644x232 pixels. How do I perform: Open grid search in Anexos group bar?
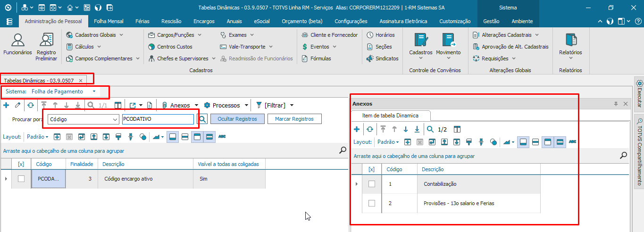[623, 155]
